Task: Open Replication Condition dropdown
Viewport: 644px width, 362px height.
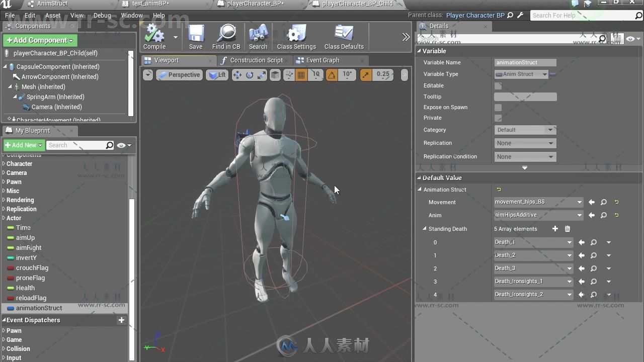Action: pyautogui.click(x=525, y=157)
